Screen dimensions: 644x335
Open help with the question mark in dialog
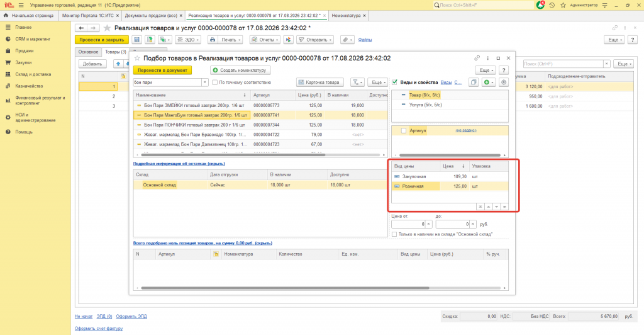coord(504,71)
